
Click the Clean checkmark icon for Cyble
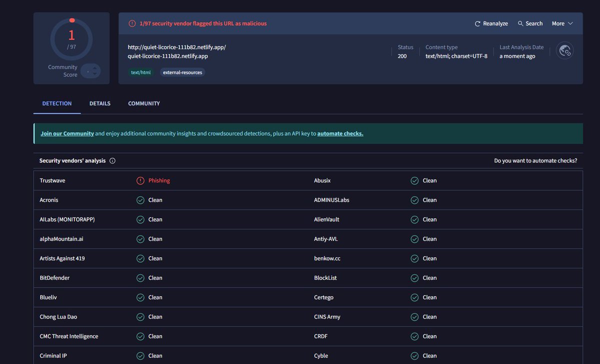click(414, 356)
